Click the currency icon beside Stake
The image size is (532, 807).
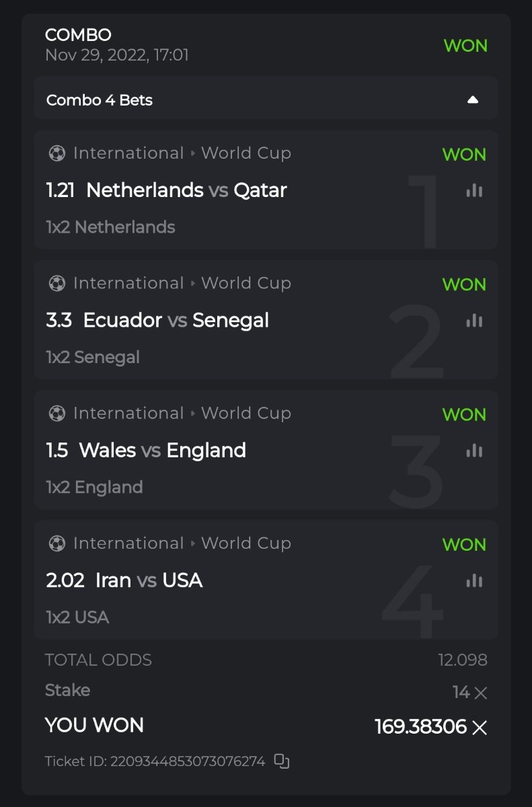pos(480,693)
